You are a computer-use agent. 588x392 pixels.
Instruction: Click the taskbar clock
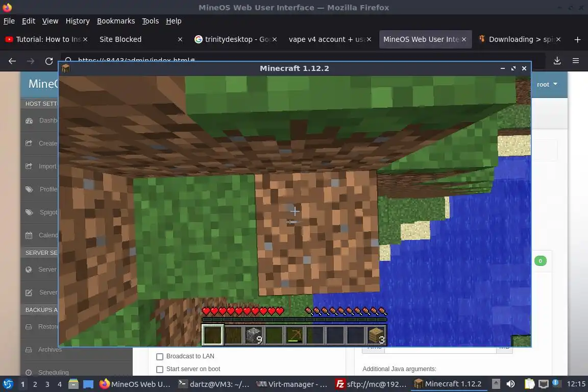click(x=576, y=384)
